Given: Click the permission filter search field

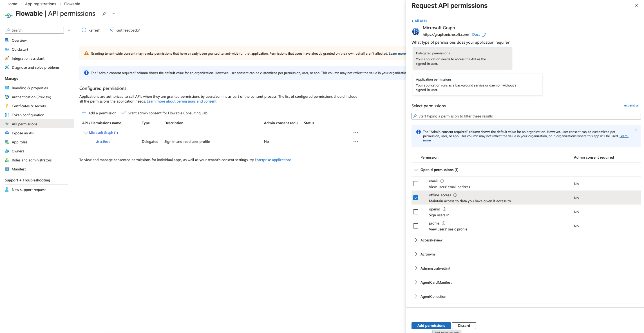Looking at the screenshot, I should click(x=526, y=116).
